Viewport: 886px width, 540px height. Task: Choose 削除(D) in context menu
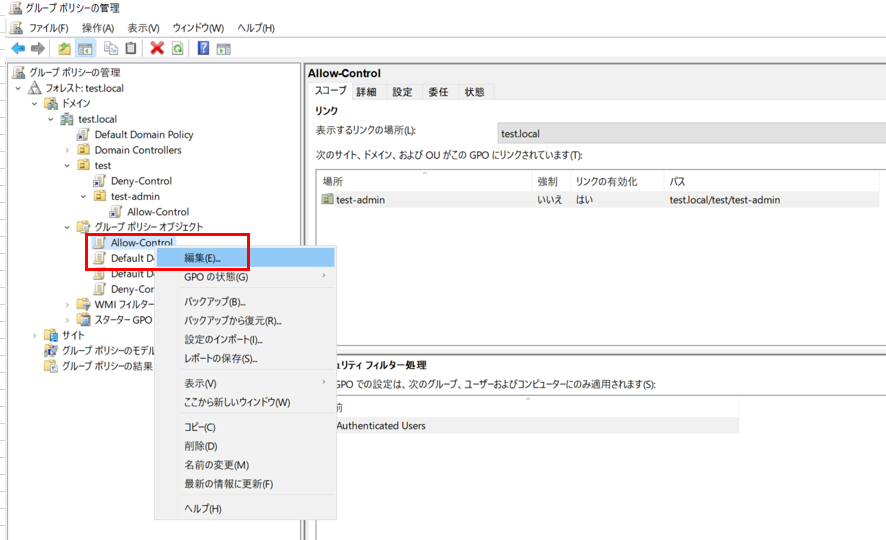coord(245,446)
